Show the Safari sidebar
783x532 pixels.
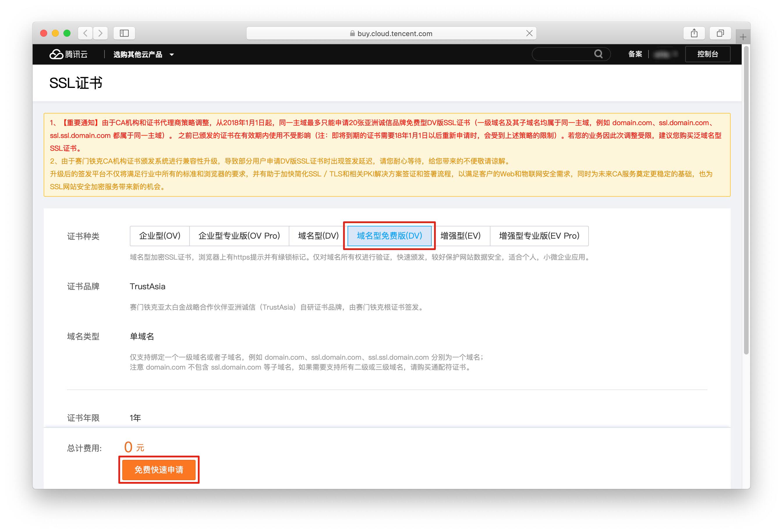(124, 33)
